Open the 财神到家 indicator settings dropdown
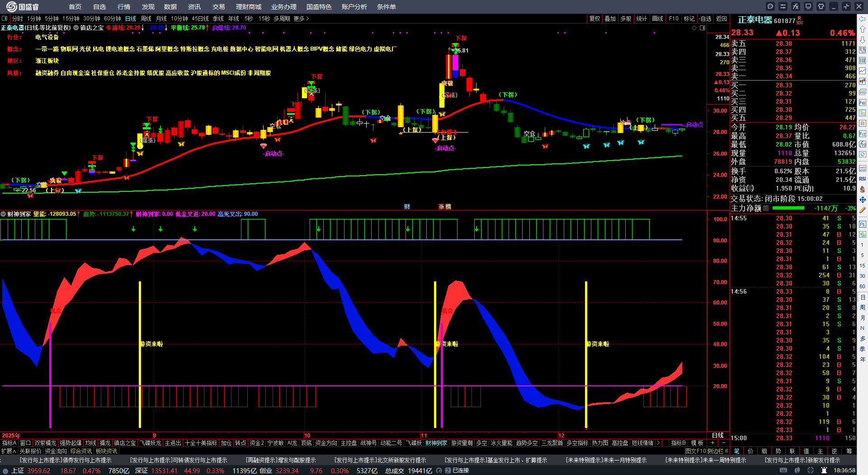The image size is (868, 475). point(3,214)
